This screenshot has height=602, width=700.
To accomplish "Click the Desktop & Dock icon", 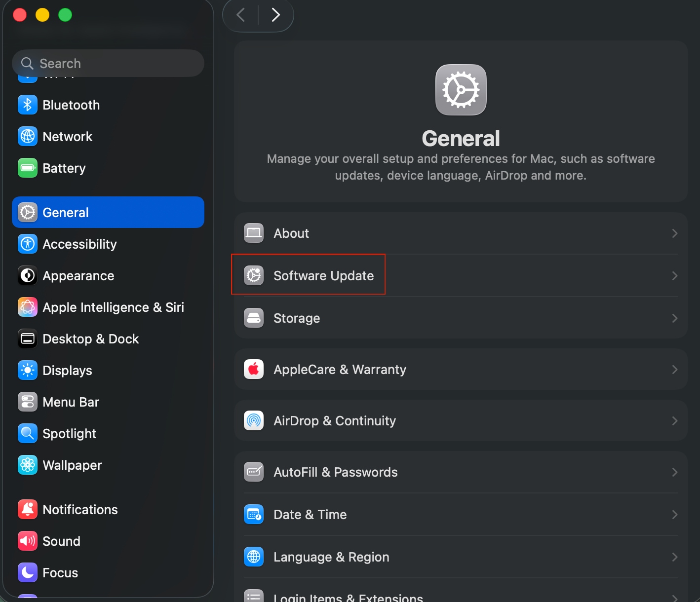I will (28, 339).
